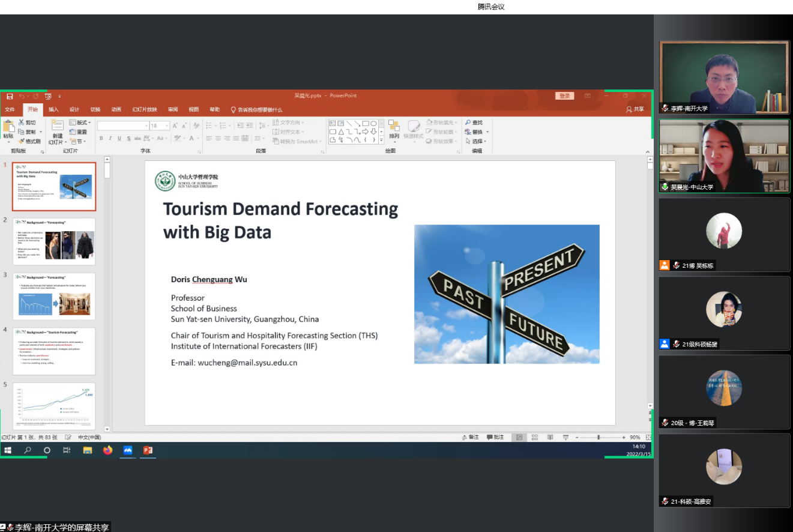Click the Share button
Screen dimensions: 793x532
[x=635, y=109]
